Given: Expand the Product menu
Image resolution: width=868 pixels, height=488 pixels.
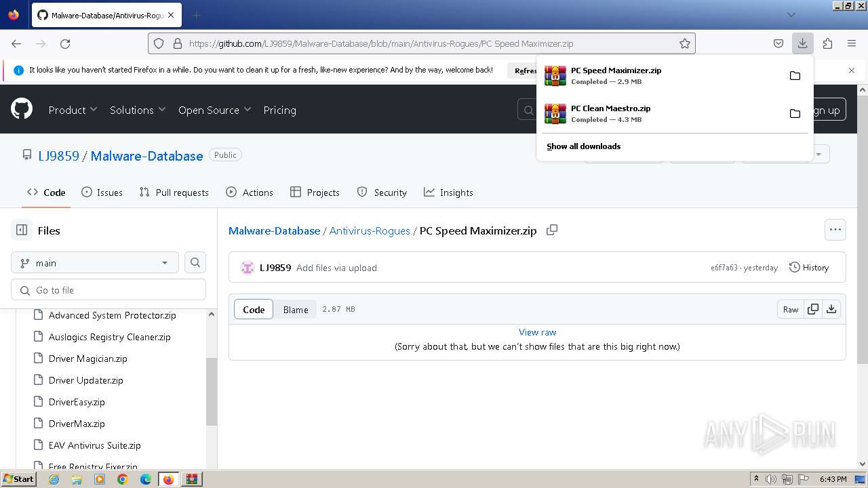Looking at the screenshot, I should (x=73, y=110).
